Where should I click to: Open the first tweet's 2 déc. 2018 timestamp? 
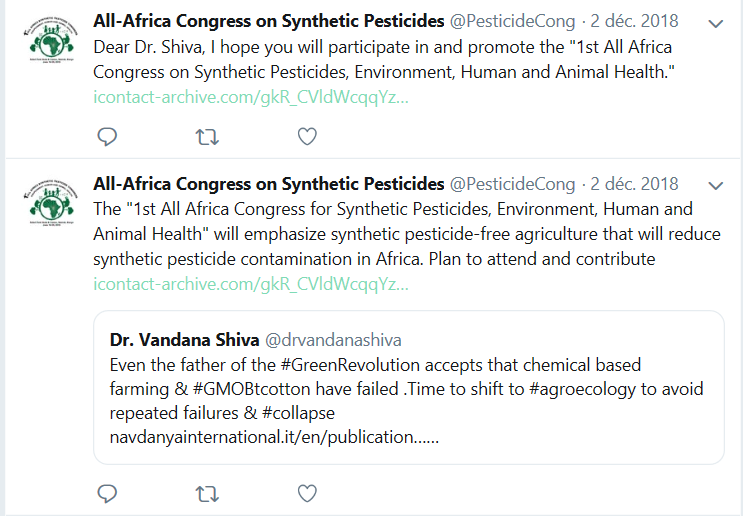[634, 21]
